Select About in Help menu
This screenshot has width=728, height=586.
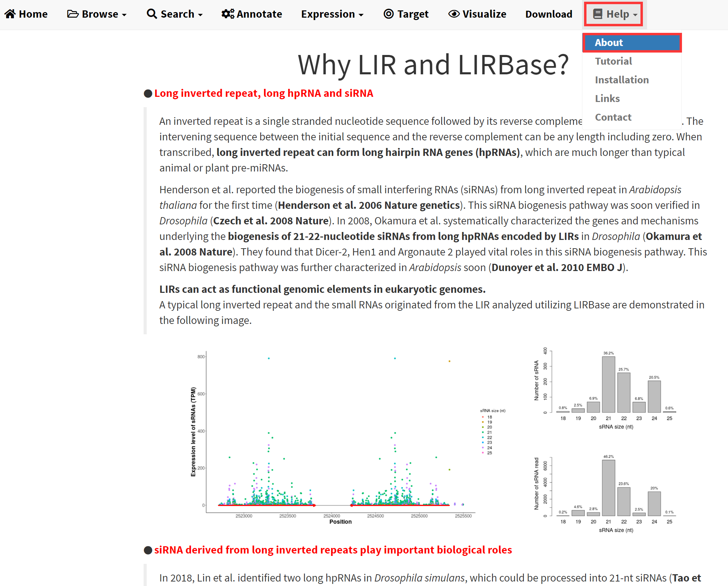[609, 43]
